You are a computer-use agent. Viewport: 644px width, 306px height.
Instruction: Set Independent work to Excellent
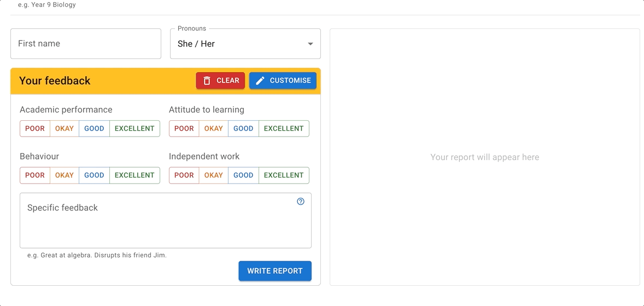pos(284,175)
